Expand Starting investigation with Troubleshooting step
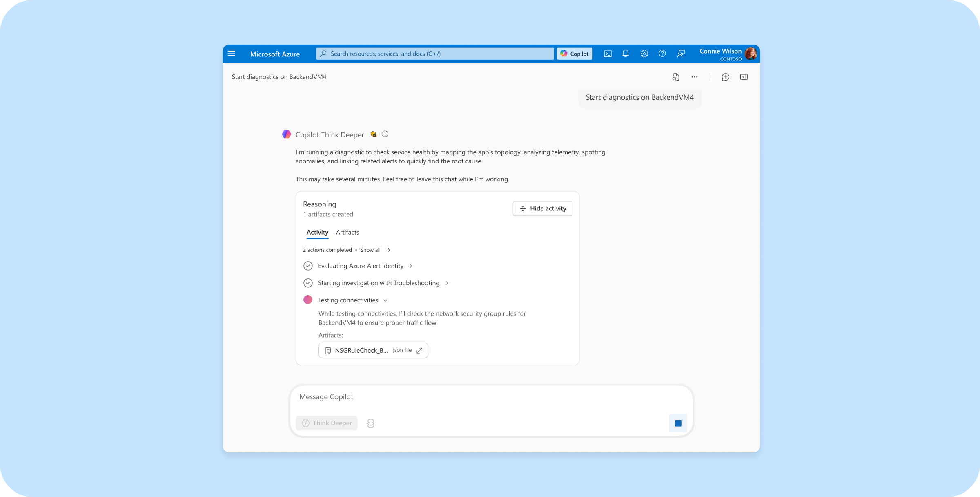The width and height of the screenshot is (980, 497). pyautogui.click(x=383, y=283)
